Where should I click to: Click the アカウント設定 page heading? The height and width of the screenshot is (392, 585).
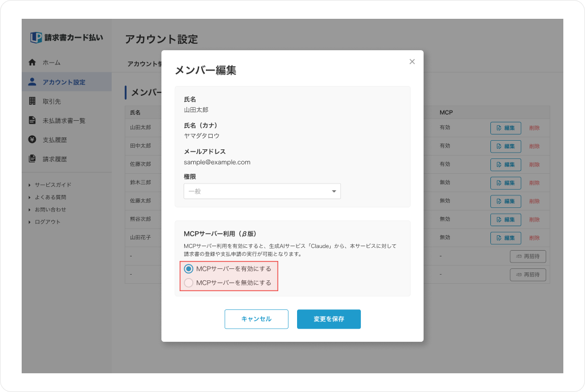(161, 39)
